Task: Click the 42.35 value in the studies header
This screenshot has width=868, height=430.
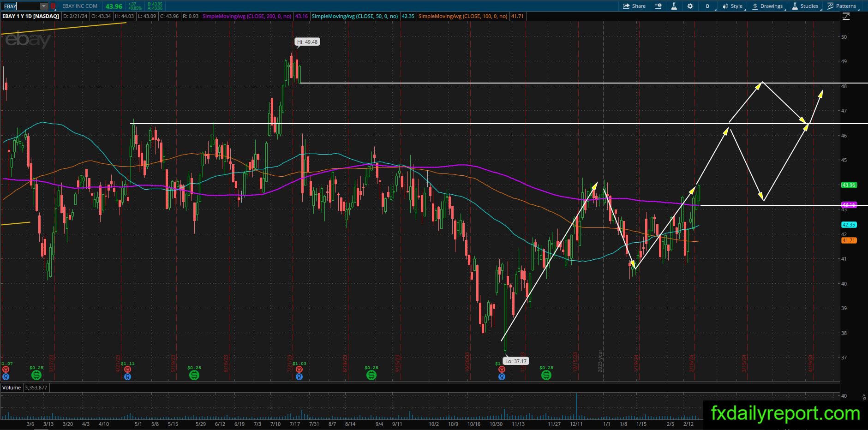Action: [408, 16]
